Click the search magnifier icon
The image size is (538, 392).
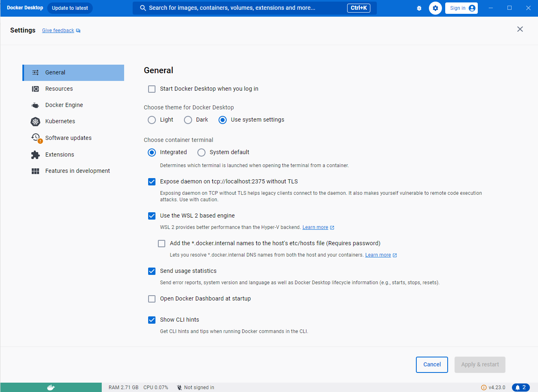(x=143, y=8)
